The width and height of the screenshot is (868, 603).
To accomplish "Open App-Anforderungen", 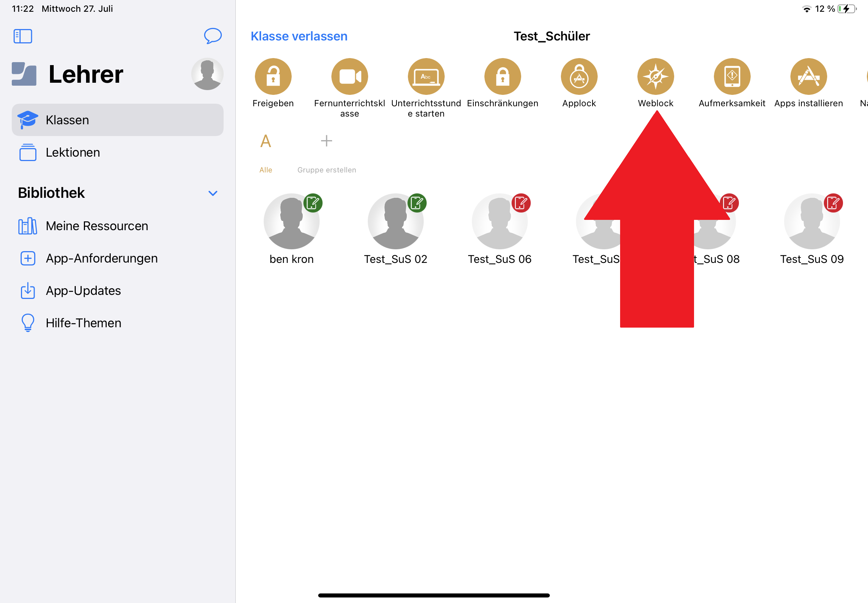I will click(118, 258).
